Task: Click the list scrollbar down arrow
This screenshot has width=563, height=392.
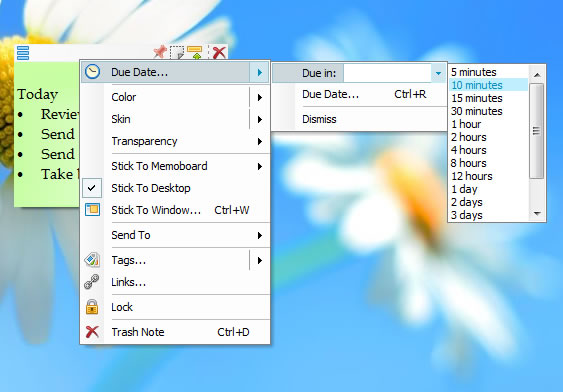Action: coord(537,214)
